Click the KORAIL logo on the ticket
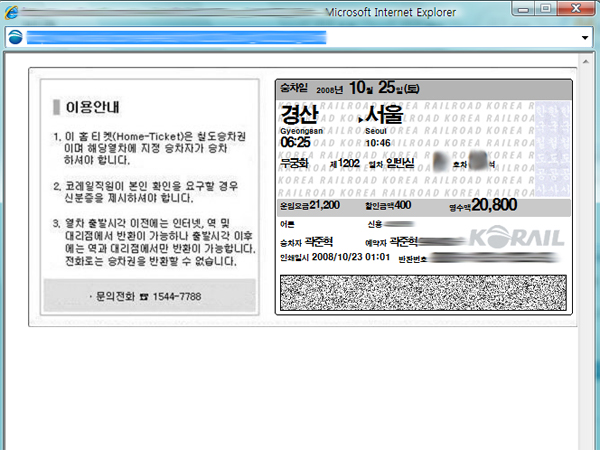This screenshot has width=600, height=450. pyautogui.click(x=516, y=237)
